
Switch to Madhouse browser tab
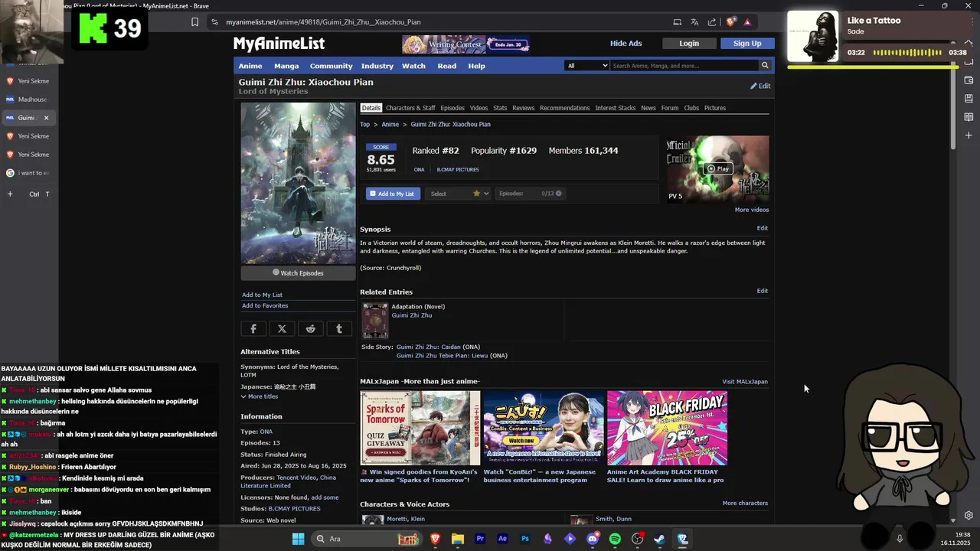pyautogui.click(x=28, y=99)
